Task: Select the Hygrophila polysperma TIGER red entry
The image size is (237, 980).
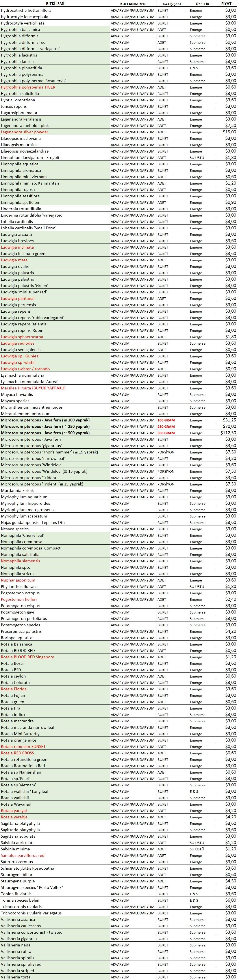Action: coord(28,87)
